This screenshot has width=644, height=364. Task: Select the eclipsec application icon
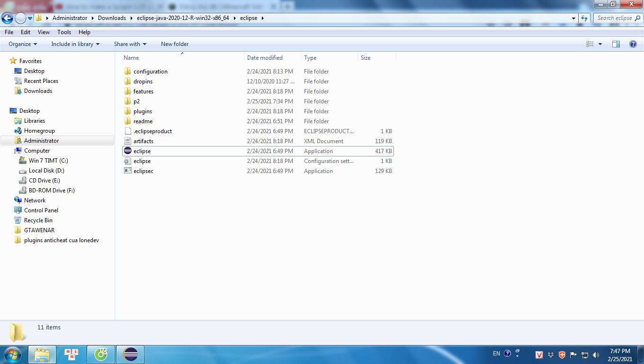point(127,171)
